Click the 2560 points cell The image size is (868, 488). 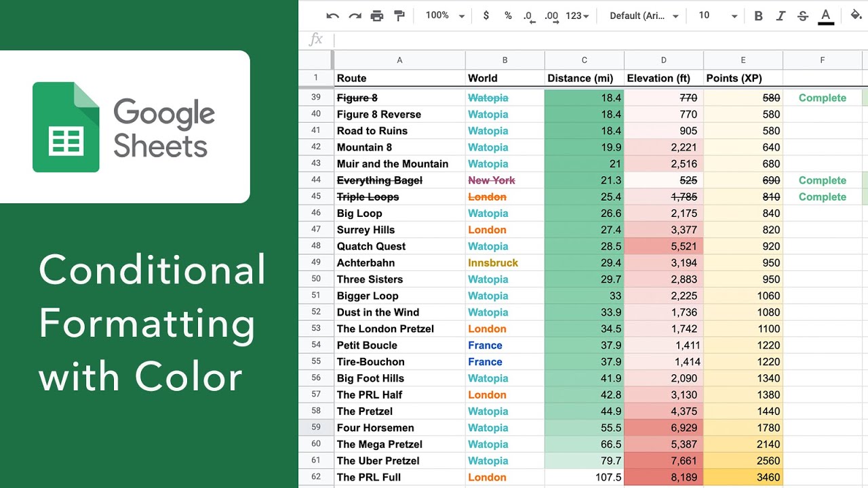743,461
